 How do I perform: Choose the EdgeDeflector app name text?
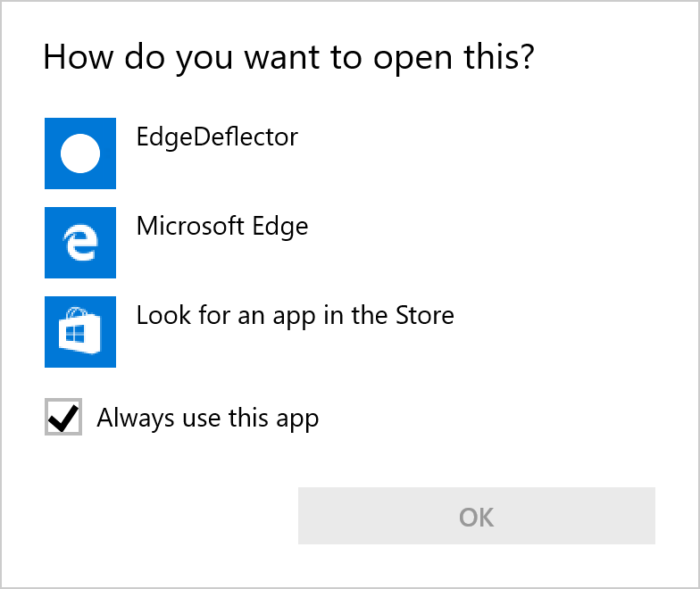(x=217, y=137)
